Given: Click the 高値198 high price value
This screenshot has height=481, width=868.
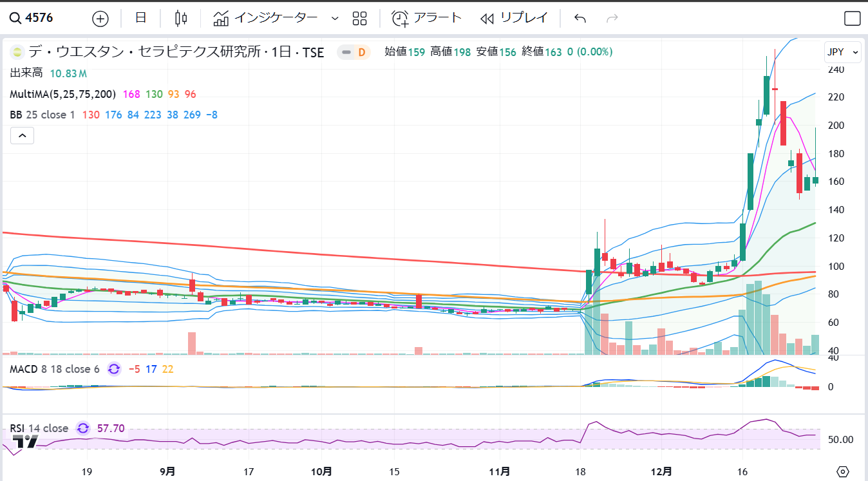Looking at the screenshot, I should tap(451, 52).
